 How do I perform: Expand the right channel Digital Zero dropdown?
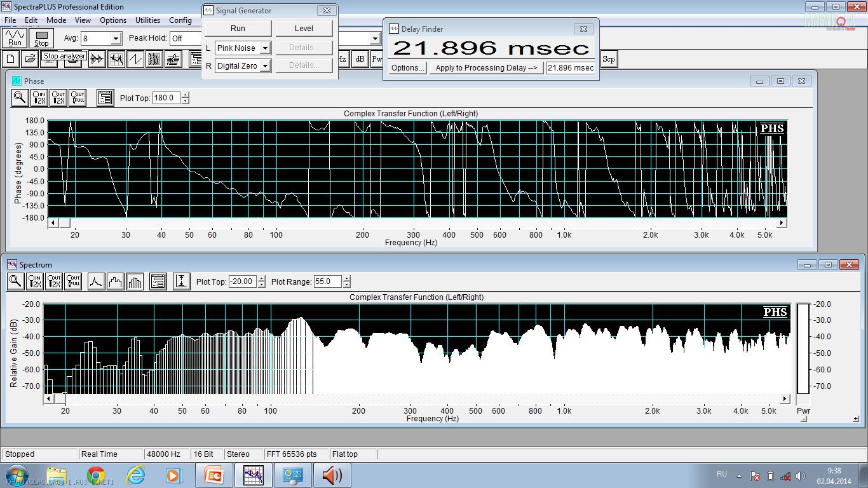(265, 66)
